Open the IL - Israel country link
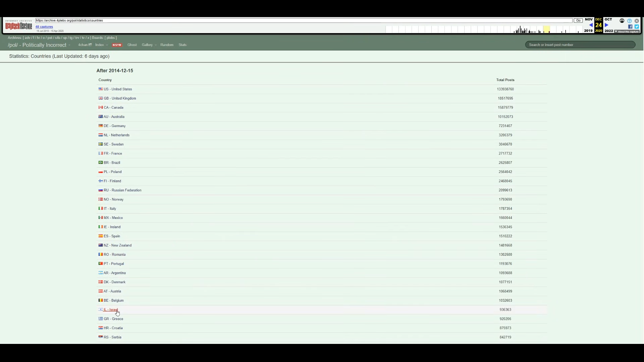Screen dimensions: 644x362 [x=110, y=310]
